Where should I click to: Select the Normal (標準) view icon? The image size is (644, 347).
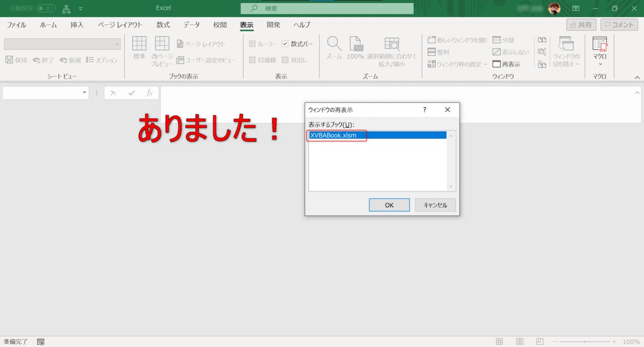pos(139,43)
